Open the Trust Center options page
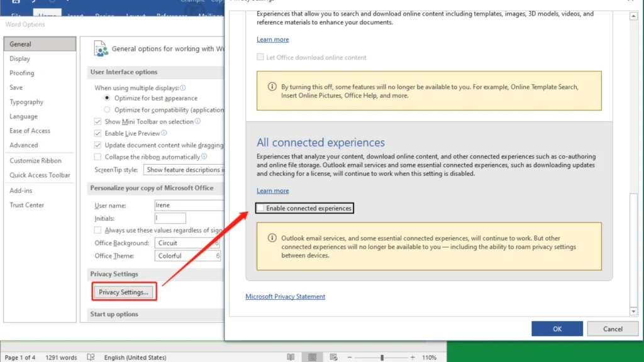 pyautogui.click(x=28, y=205)
